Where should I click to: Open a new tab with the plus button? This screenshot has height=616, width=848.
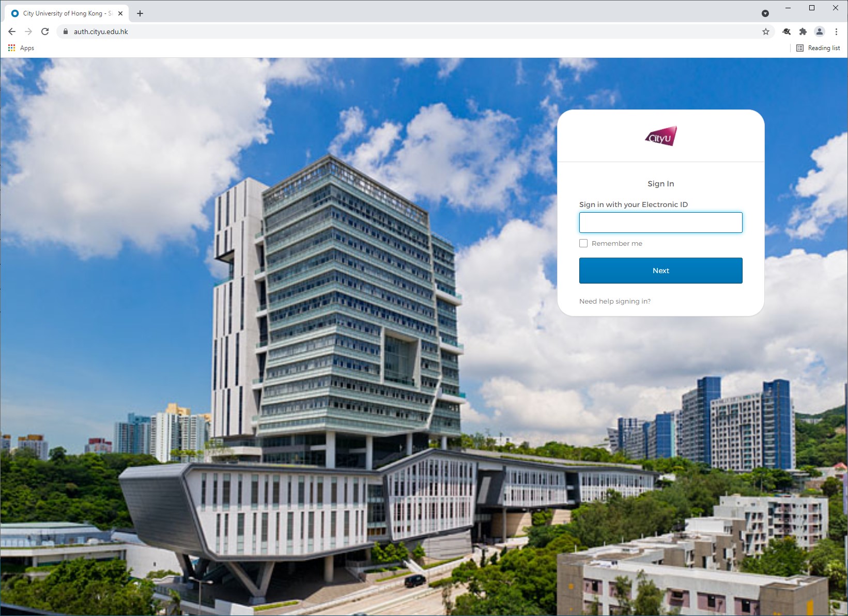(x=140, y=13)
